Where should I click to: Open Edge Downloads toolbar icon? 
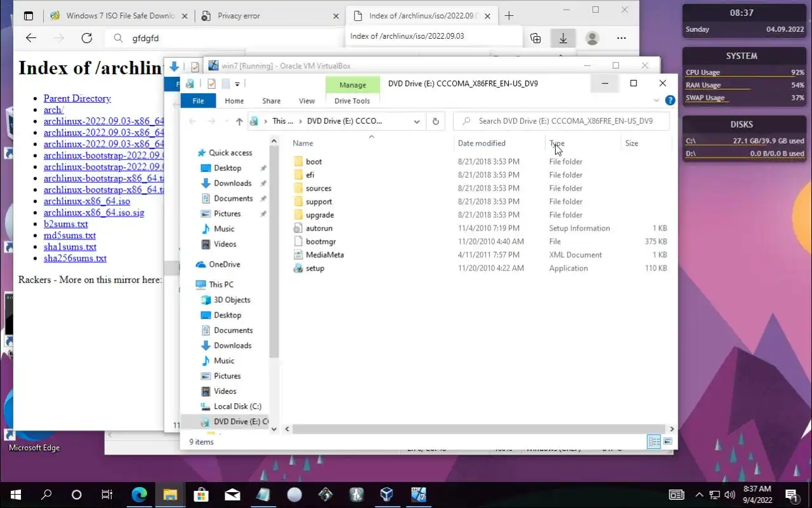coord(563,38)
